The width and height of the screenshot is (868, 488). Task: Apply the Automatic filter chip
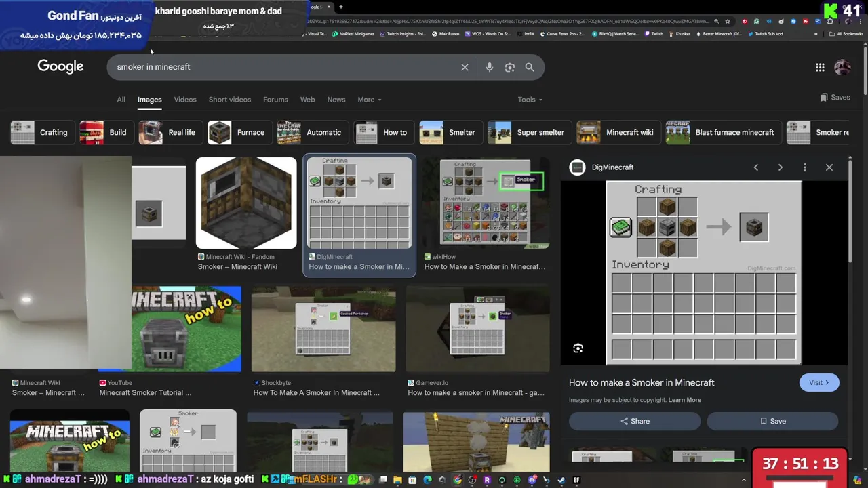(x=312, y=133)
